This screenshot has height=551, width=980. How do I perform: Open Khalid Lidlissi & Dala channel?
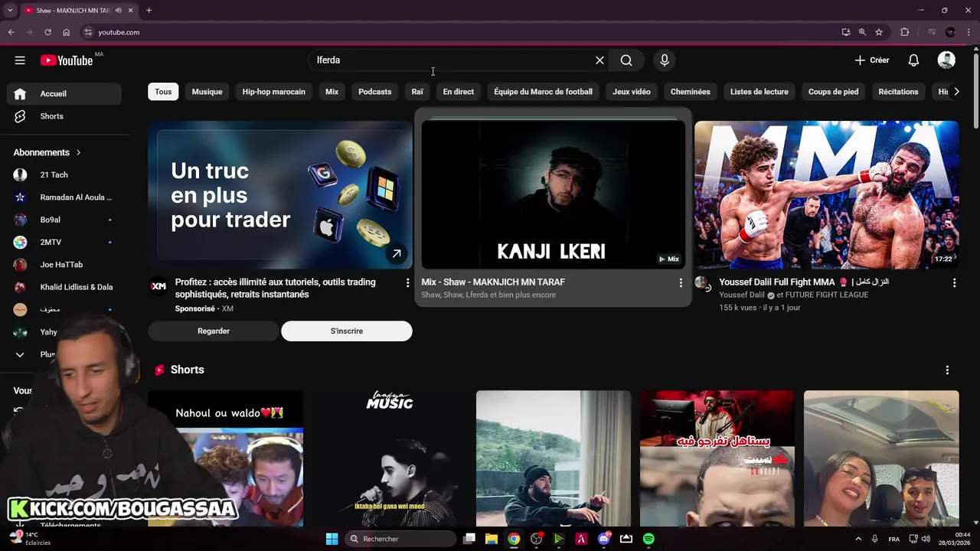(x=64, y=287)
